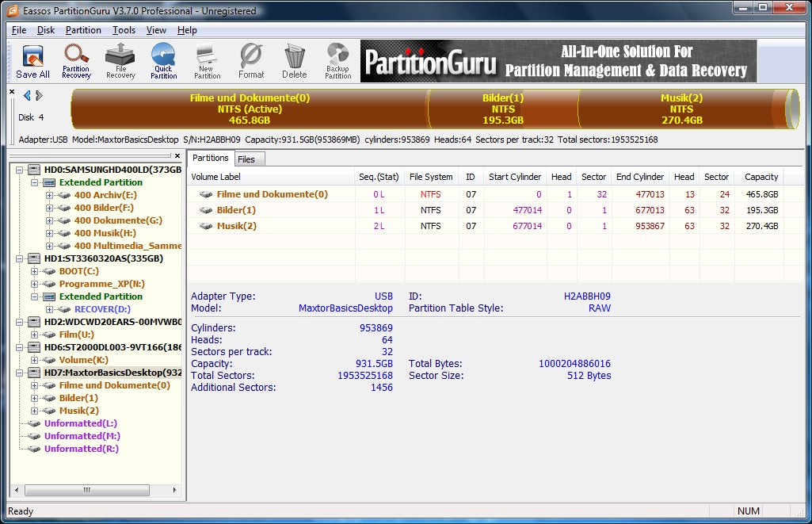Click the Format toolbar icon
The image size is (812, 524).
tap(251, 61)
